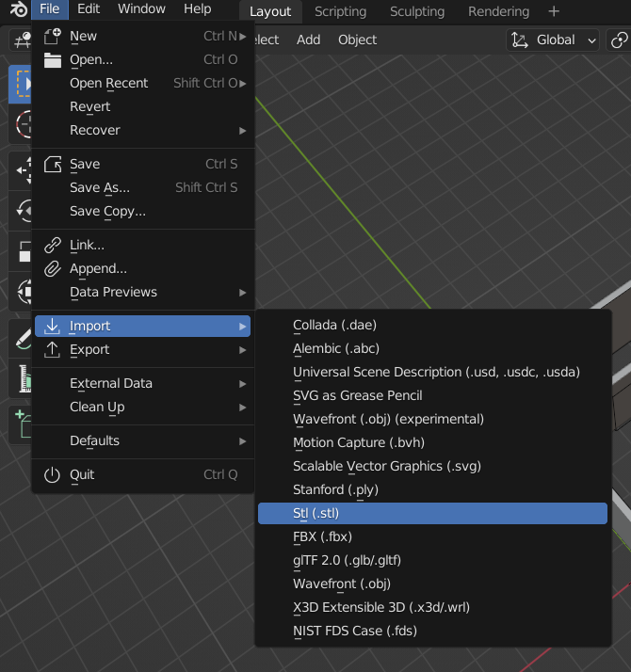The height and width of the screenshot is (672, 631).
Task: Add a new workspace with the plus tab
Action: [x=554, y=11]
